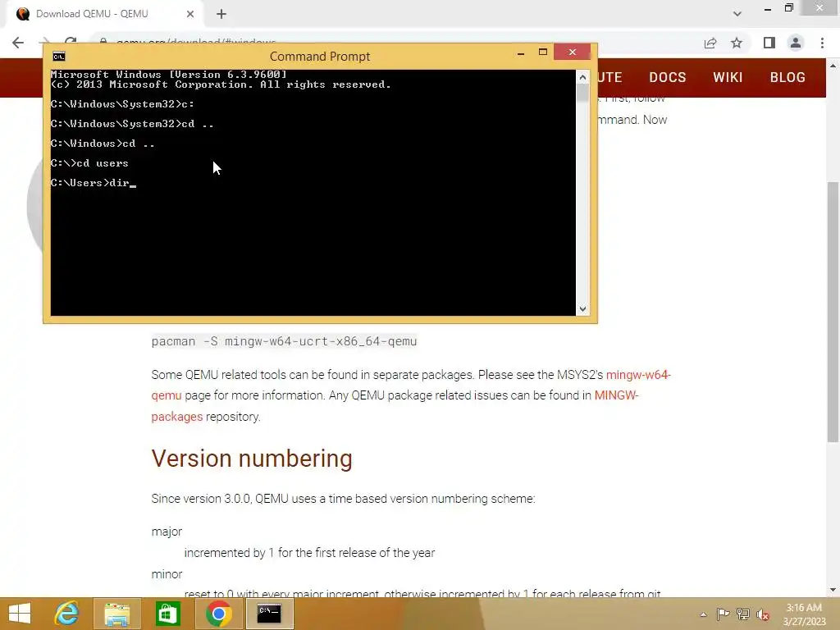Share this page icon in address bar

[710, 43]
